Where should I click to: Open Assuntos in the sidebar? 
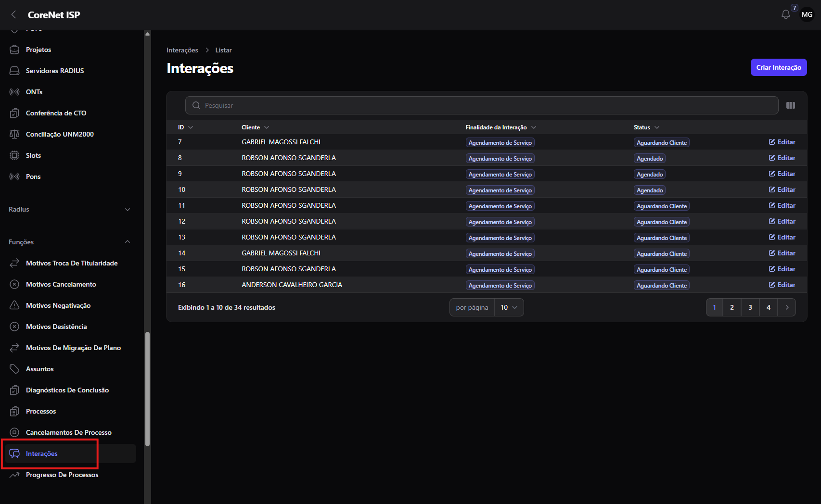tap(40, 369)
